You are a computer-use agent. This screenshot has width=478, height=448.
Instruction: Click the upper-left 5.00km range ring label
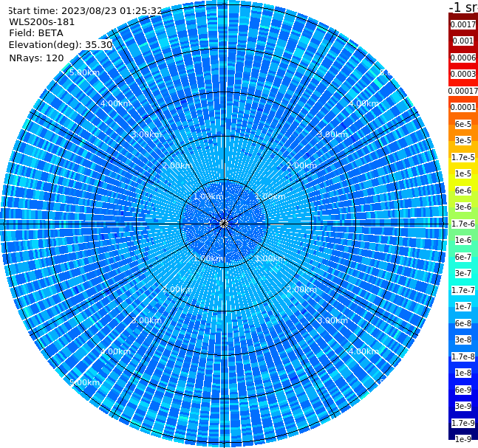pos(84,72)
